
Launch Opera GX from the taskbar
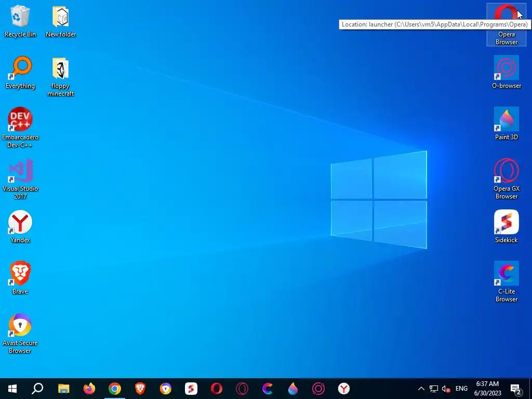click(x=242, y=389)
